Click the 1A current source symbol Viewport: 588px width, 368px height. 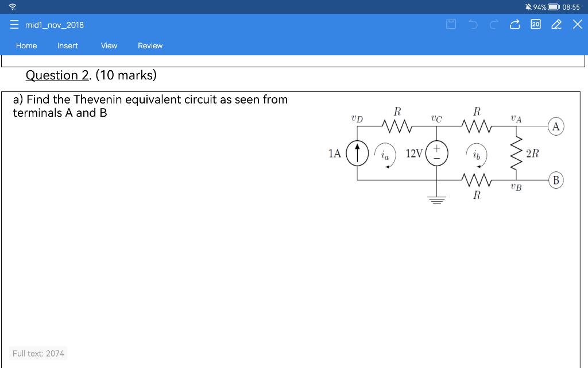357,153
